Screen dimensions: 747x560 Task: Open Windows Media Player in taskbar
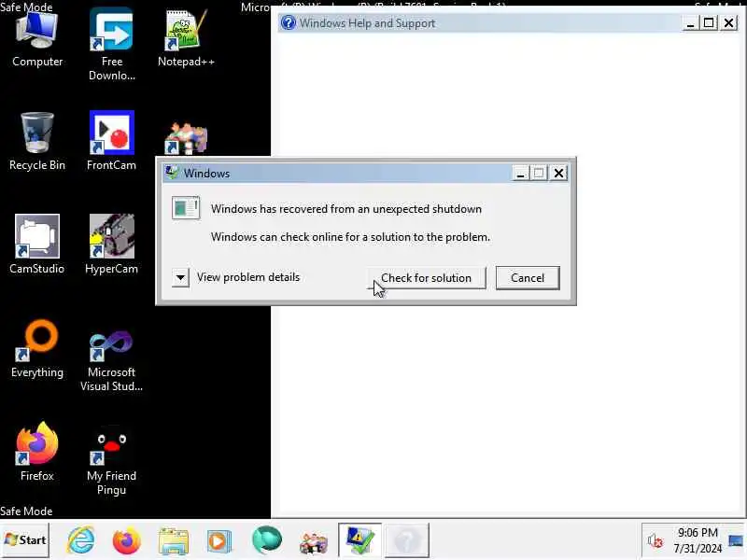(219, 541)
